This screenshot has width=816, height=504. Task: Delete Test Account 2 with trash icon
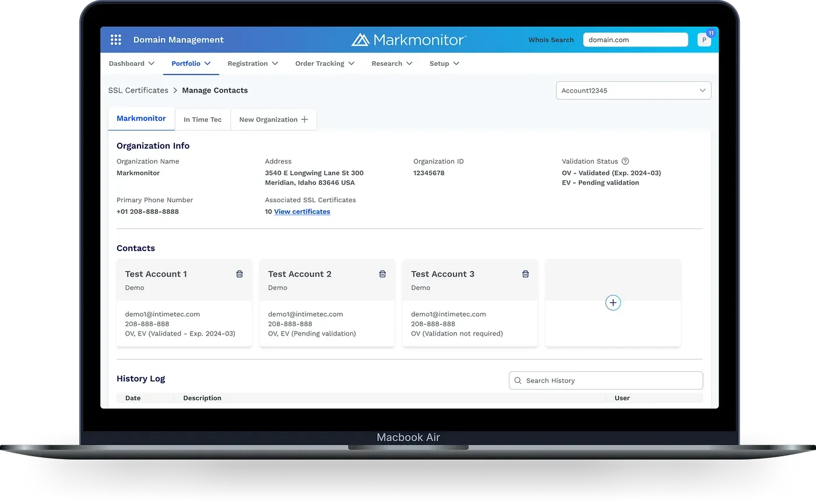[x=382, y=274]
